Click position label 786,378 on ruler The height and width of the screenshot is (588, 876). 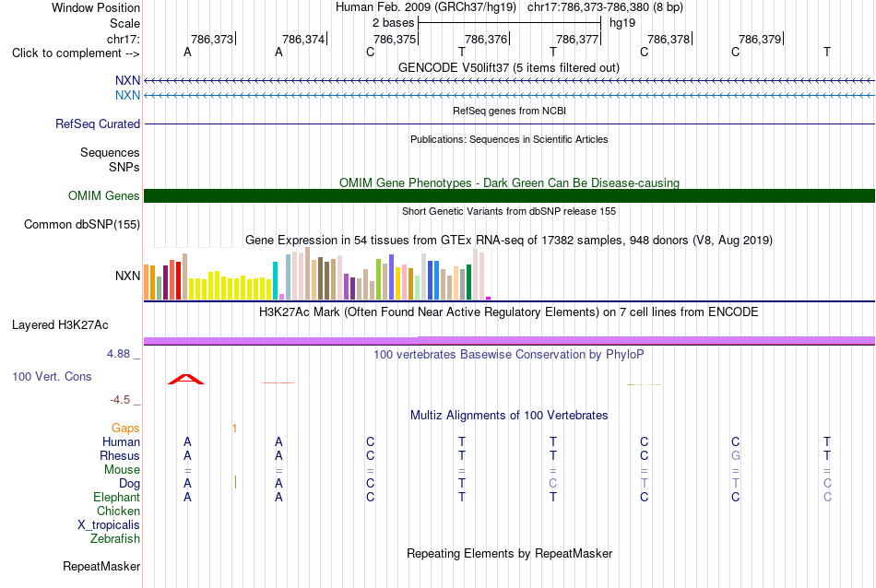669,39
